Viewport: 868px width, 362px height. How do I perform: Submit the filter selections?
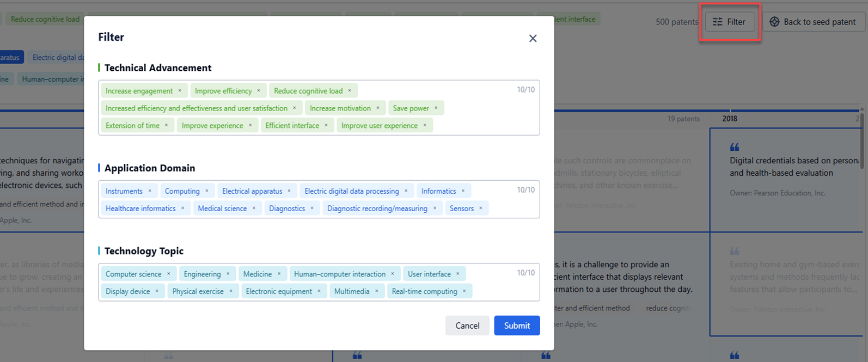click(516, 326)
